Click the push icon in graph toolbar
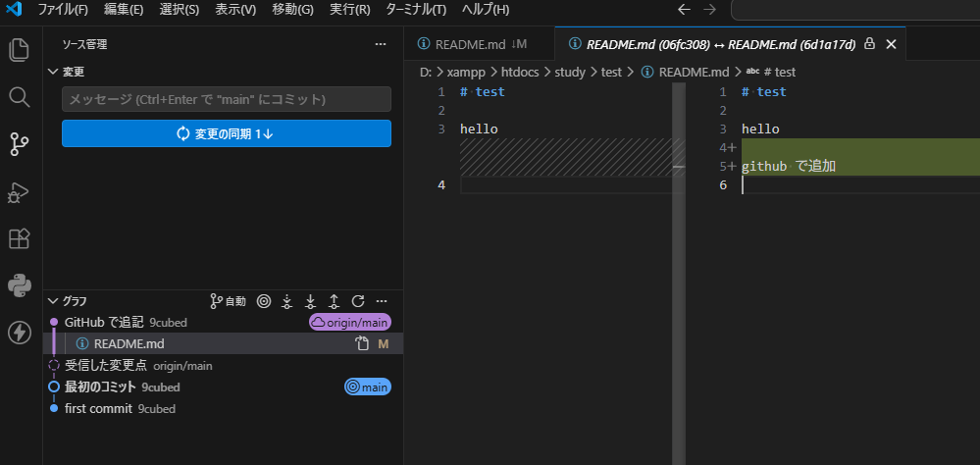The image size is (980, 465). click(x=334, y=301)
